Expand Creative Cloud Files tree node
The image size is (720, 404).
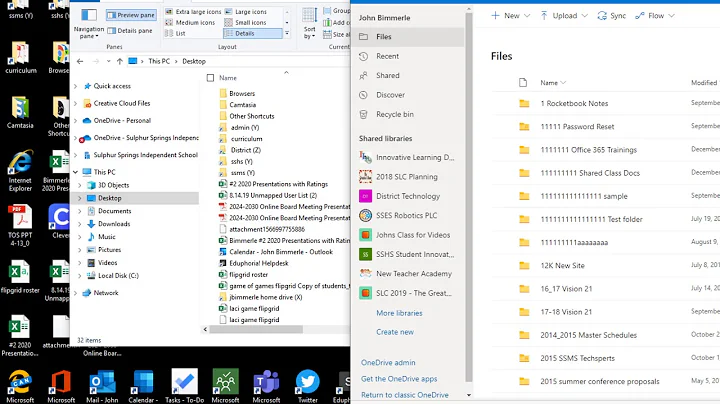point(76,103)
